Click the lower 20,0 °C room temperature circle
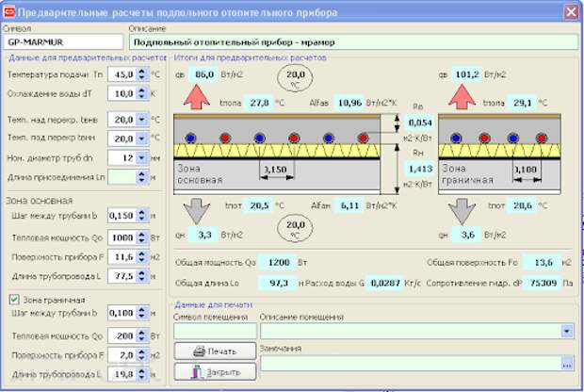The width and height of the screenshot is (584, 392). [295, 228]
